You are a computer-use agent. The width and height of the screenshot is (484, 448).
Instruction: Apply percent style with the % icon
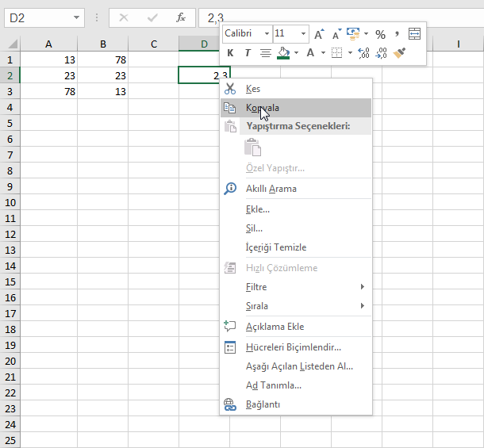tap(380, 34)
